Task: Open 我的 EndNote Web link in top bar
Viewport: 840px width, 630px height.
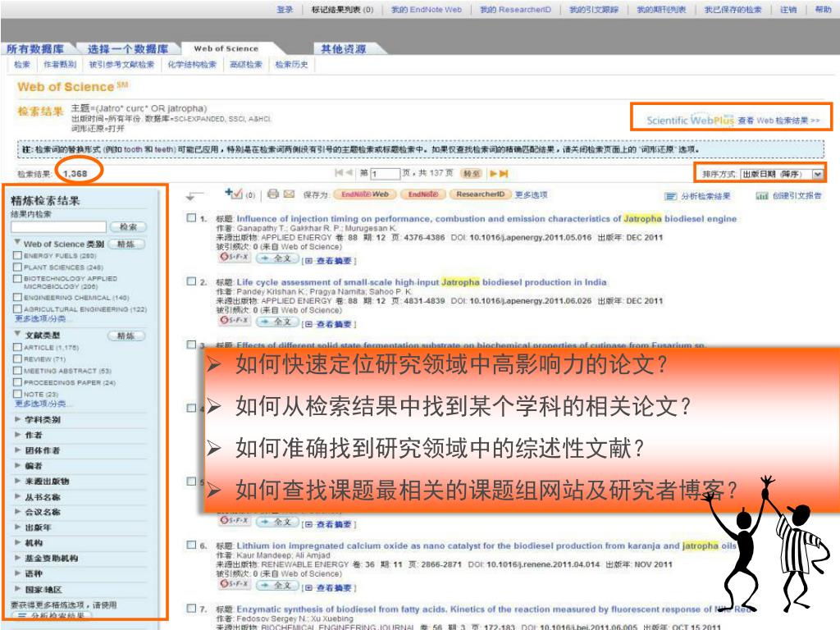Action: click(427, 9)
